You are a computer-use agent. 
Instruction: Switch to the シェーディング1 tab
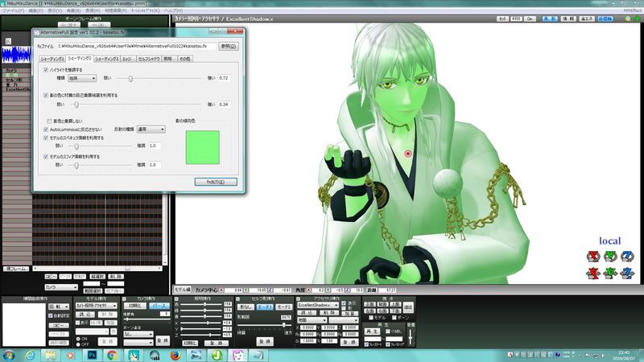tap(52, 59)
